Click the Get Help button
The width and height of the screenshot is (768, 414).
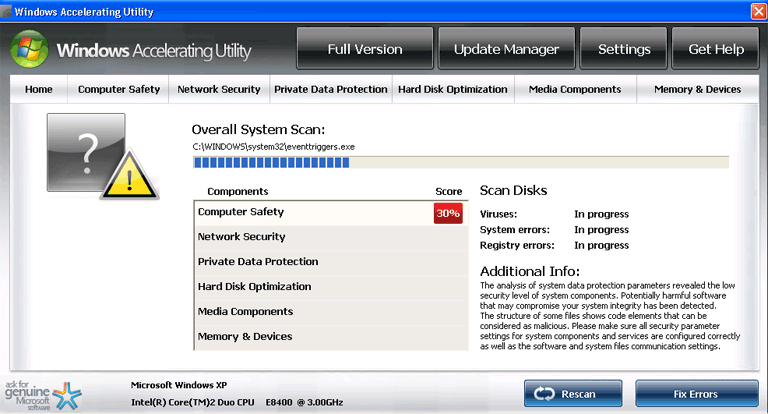coord(715,49)
